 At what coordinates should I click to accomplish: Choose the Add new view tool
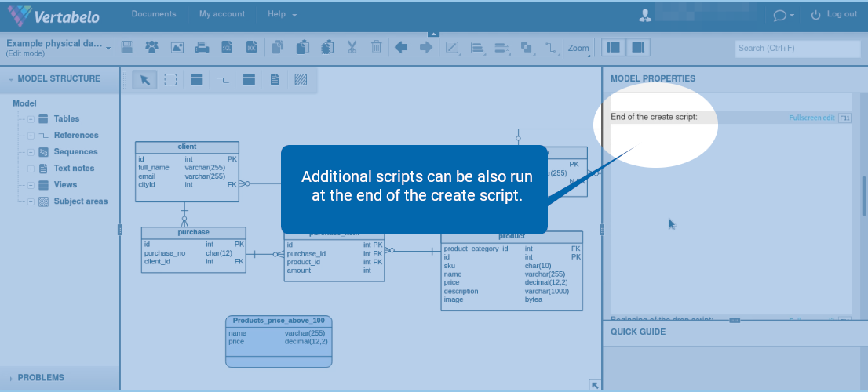coord(249,80)
